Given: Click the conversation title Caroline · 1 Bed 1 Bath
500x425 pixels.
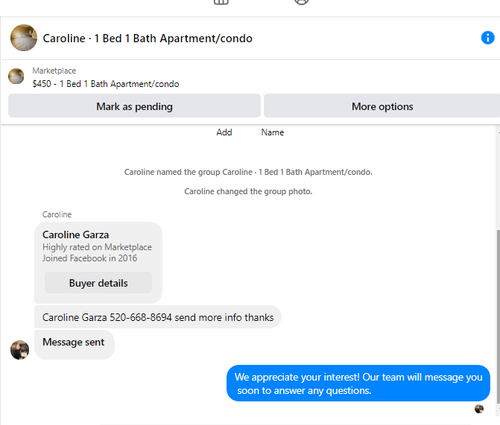Looking at the screenshot, I should tap(148, 38).
